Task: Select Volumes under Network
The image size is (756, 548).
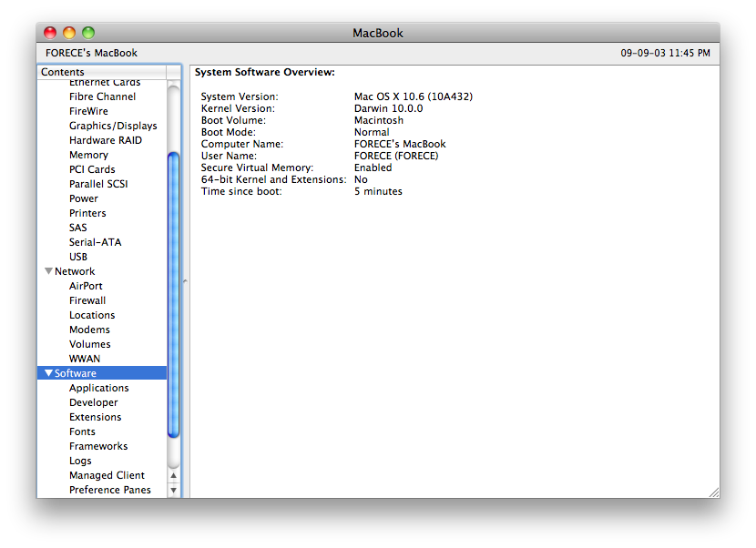Action: 89,344
